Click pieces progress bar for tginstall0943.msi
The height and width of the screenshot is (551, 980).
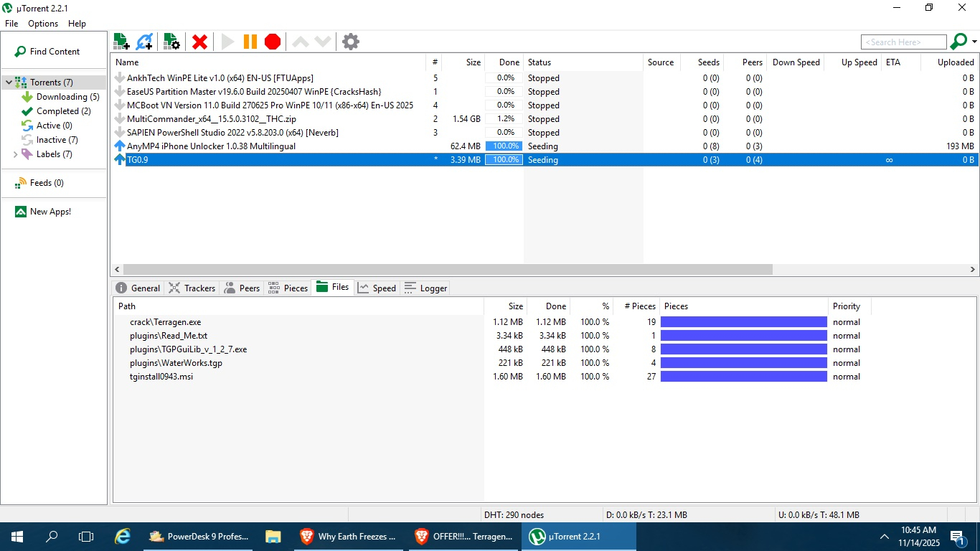coord(743,377)
